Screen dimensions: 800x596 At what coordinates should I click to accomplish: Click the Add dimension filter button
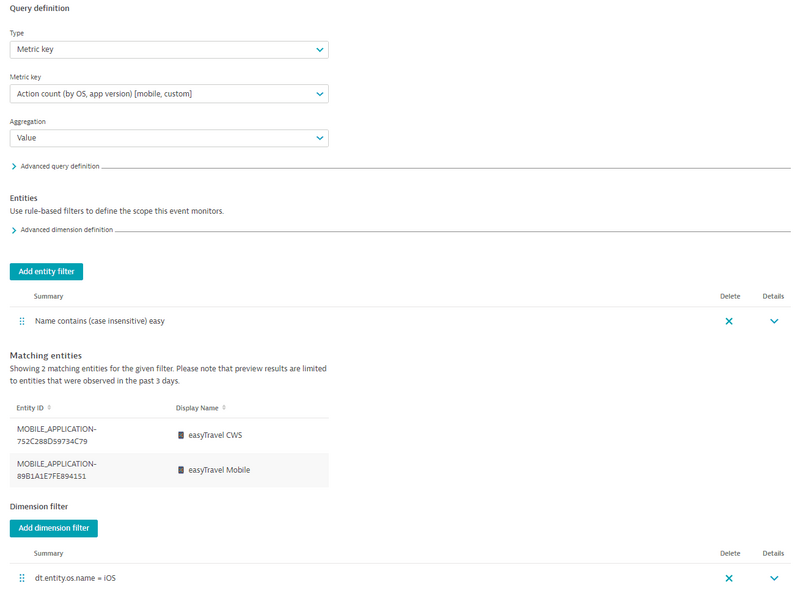(x=53, y=528)
